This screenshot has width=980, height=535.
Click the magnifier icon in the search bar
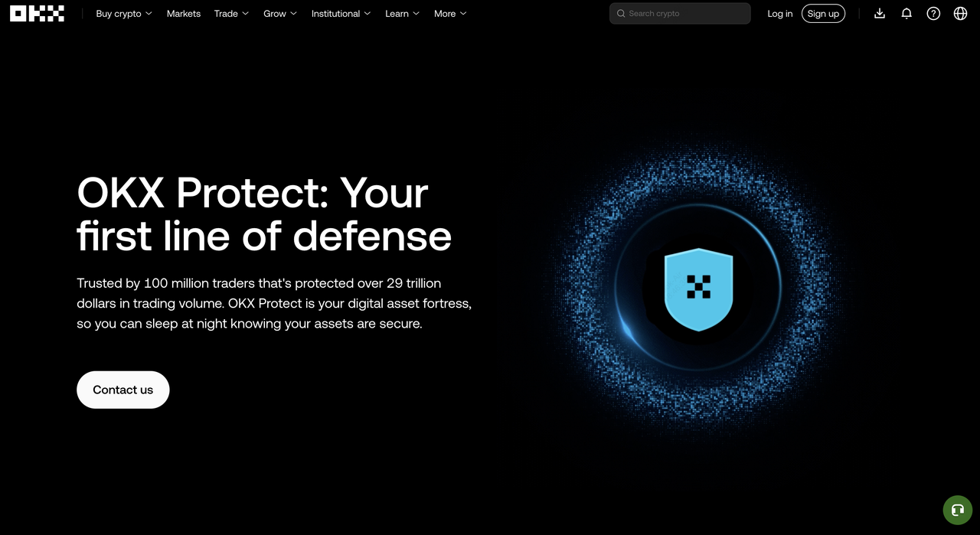click(x=621, y=14)
